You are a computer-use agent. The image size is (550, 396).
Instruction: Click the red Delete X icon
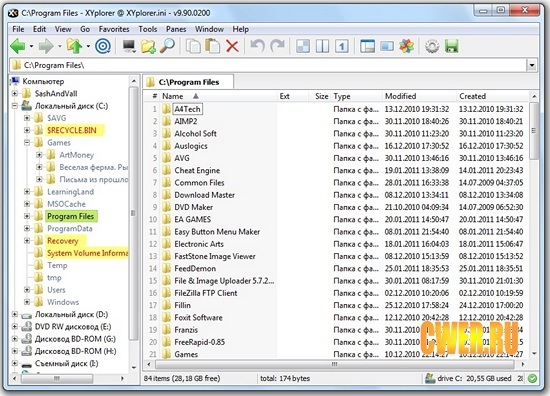pos(232,46)
